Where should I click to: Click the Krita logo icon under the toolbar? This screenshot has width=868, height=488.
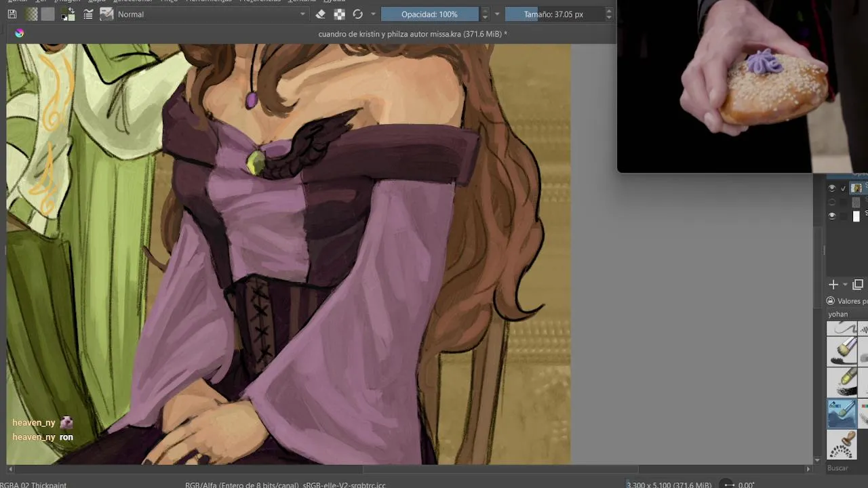[19, 33]
